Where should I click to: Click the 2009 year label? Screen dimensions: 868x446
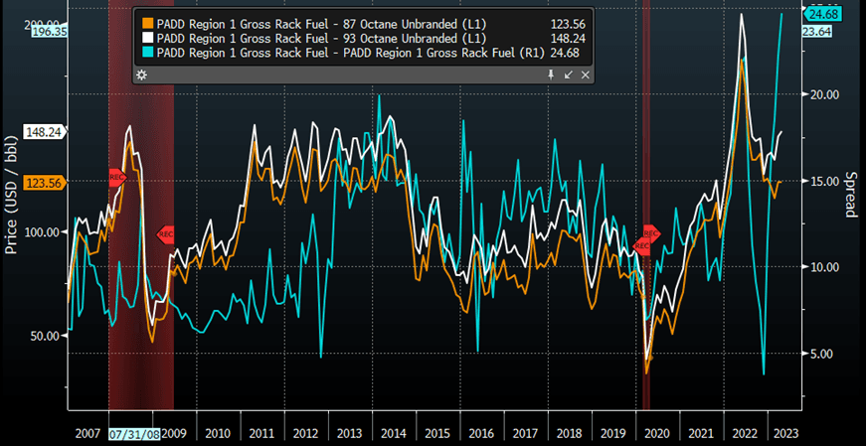174,433
